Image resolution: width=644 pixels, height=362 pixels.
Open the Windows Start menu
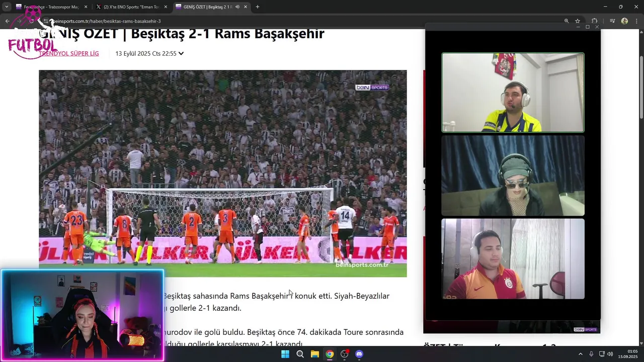285,354
